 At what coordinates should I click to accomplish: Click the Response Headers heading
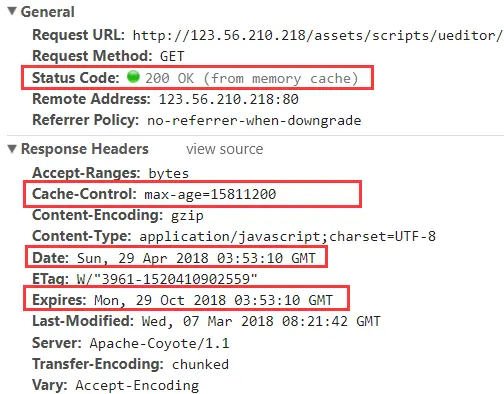85,149
